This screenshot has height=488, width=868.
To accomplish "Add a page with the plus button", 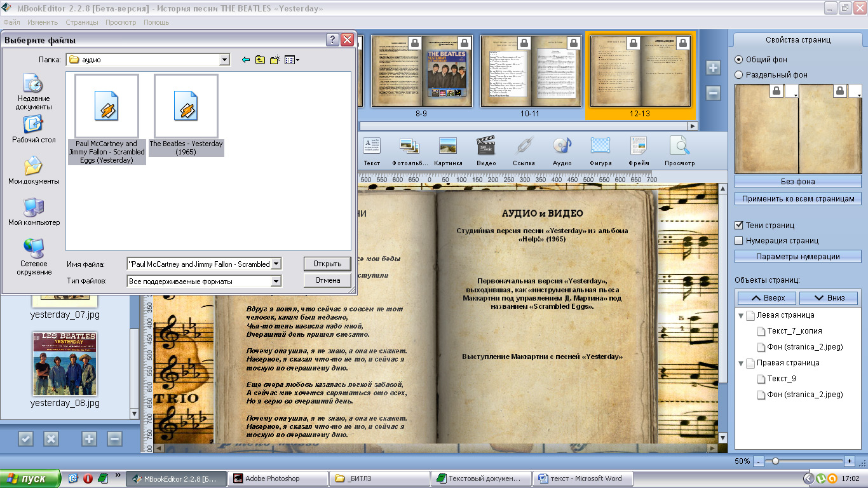I will pyautogui.click(x=713, y=68).
